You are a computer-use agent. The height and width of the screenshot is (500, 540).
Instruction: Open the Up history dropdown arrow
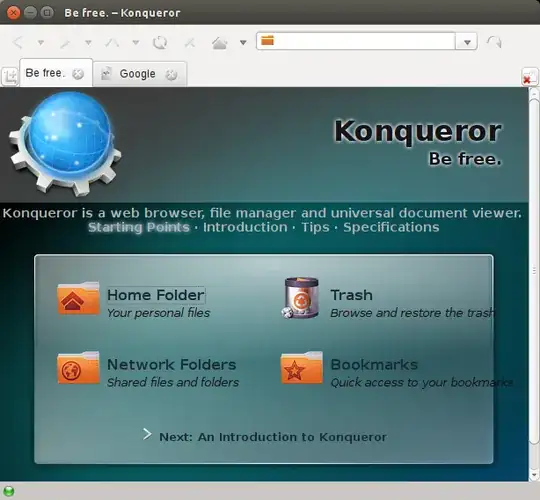[x=136, y=43]
